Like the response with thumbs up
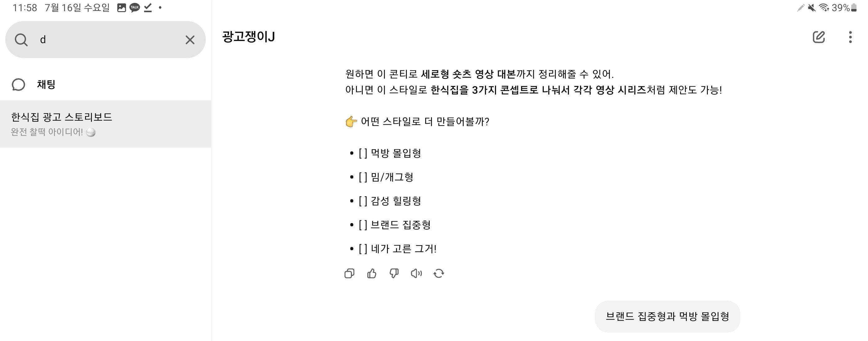868x341 pixels. coord(372,273)
